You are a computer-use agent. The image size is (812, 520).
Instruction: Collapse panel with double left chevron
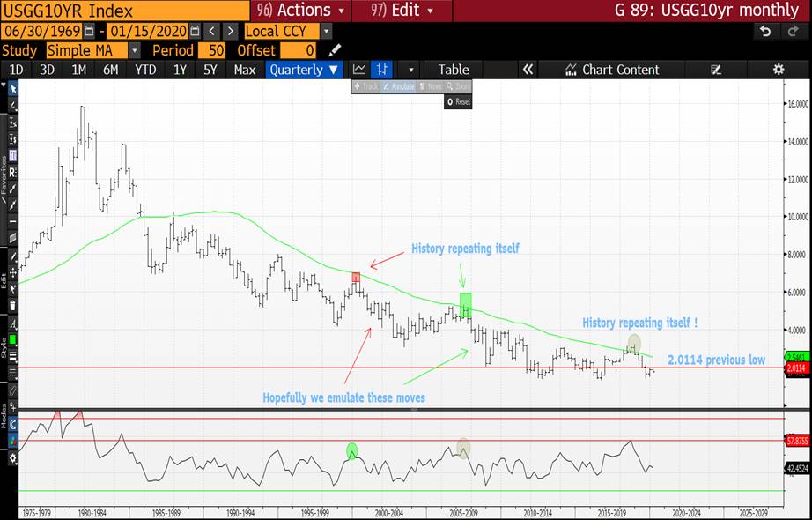click(x=528, y=70)
